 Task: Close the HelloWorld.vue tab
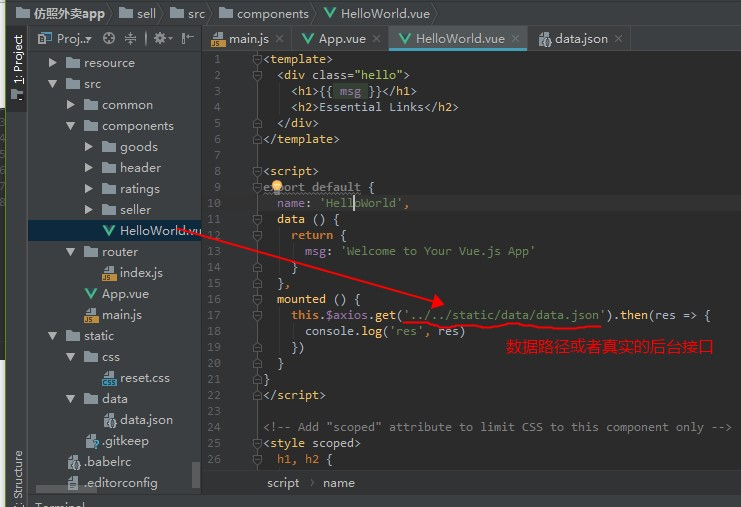515,39
